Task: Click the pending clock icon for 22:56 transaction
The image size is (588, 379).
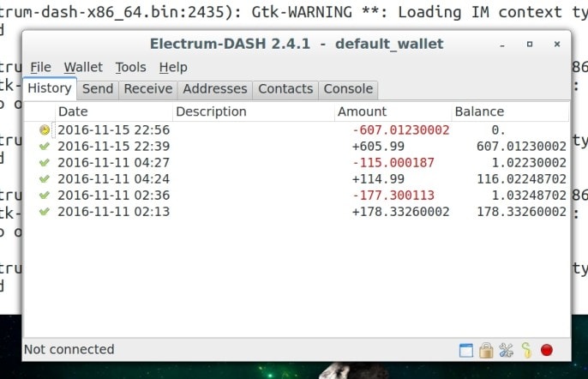Action: (45, 130)
